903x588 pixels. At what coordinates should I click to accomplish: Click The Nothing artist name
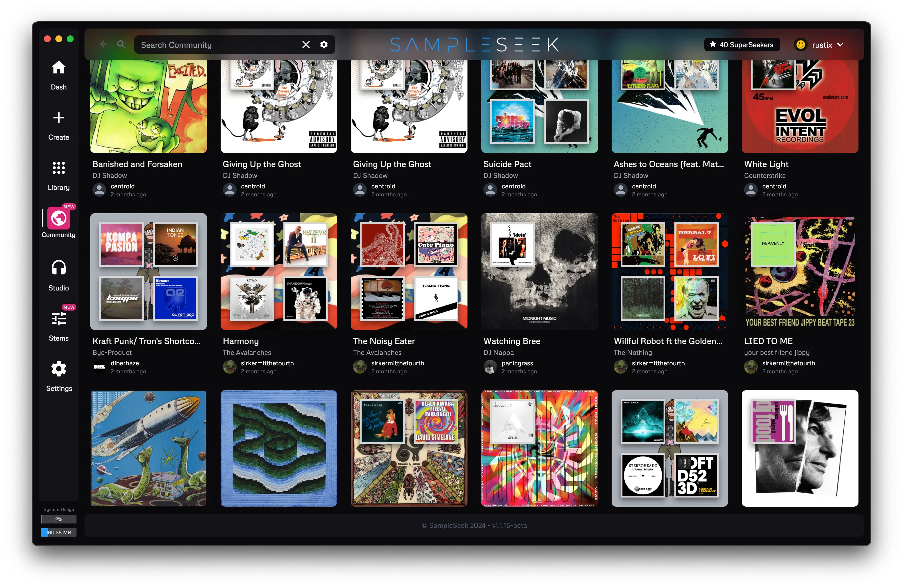pos(632,353)
